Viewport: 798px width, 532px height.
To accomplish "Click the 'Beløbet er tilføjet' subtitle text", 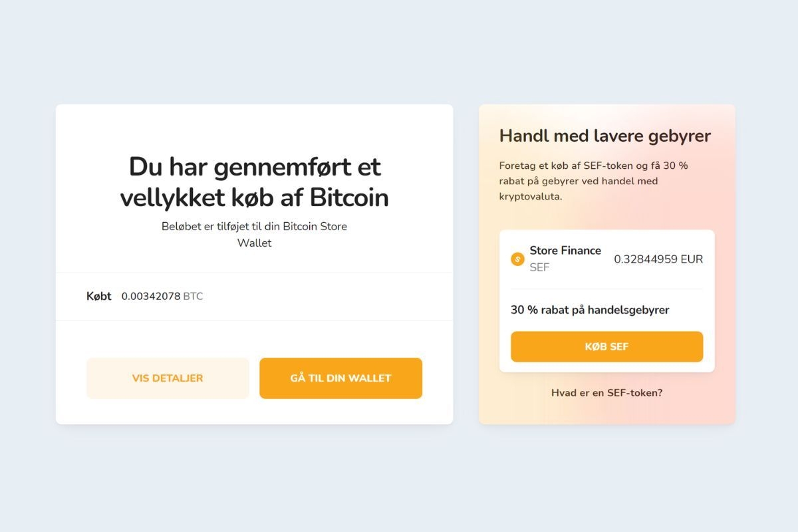I will [x=254, y=227].
